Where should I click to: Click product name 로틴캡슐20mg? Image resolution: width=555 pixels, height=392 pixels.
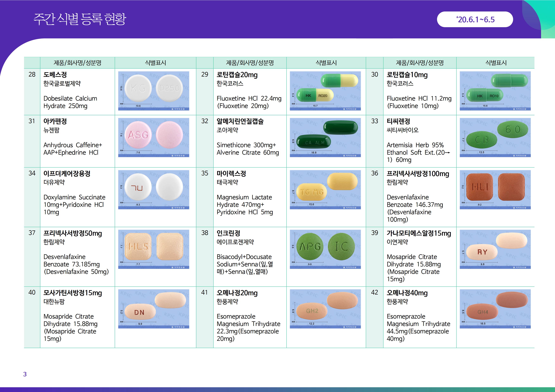pyautogui.click(x=237, y=75)
